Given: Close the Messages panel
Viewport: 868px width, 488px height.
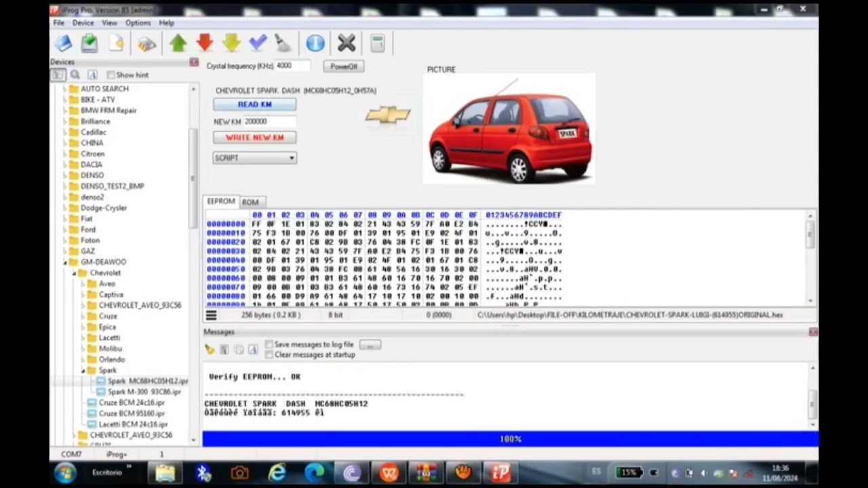Looking at the screenshot, I should pyautogui.click(x=813, y=332).
